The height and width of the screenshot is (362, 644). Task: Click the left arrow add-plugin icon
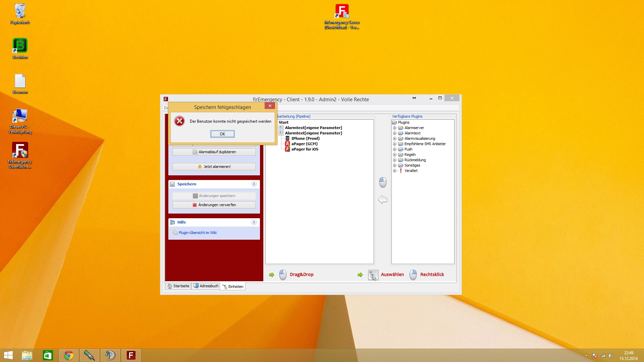click(x=383, y=199)
